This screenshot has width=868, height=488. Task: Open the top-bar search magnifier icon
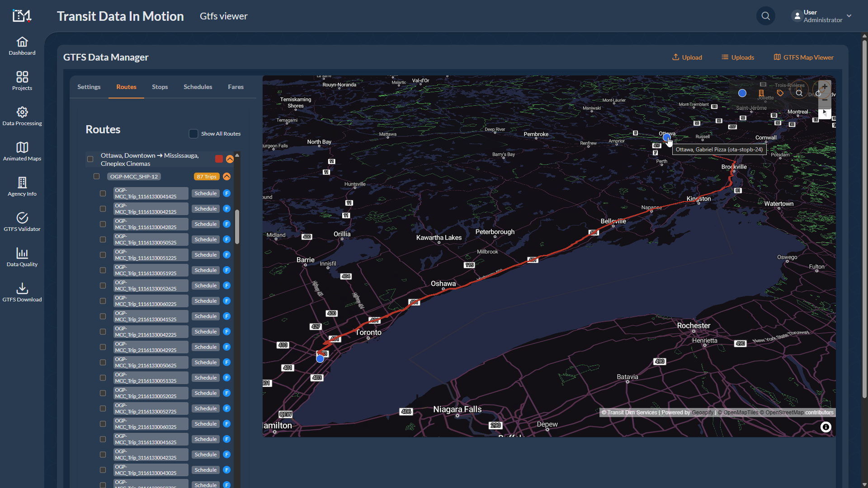pos(765,16)
